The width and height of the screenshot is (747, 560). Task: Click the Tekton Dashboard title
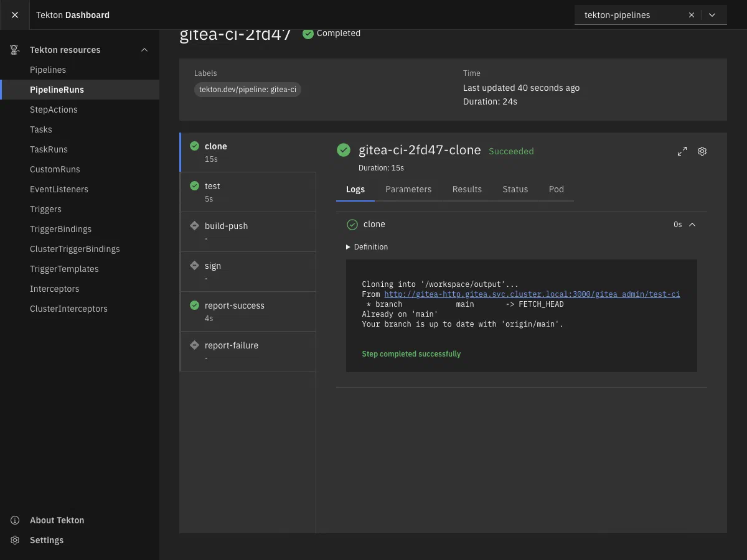pos(73,15)
